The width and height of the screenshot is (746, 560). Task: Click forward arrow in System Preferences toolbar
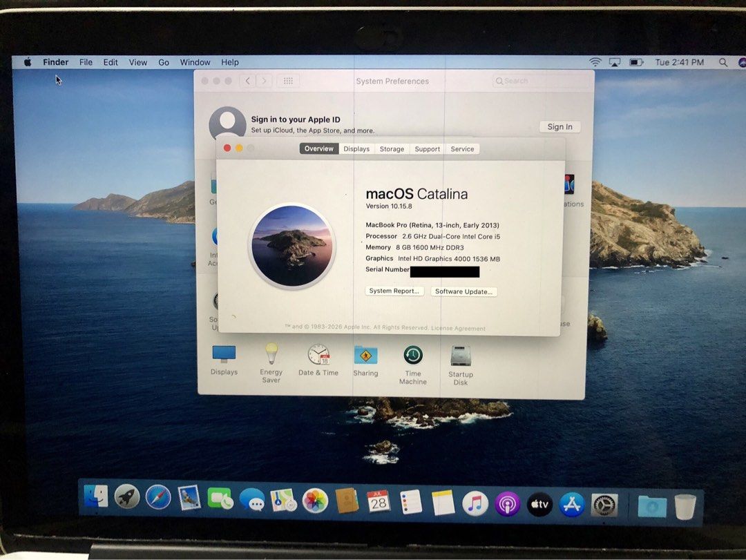[264, 81]
